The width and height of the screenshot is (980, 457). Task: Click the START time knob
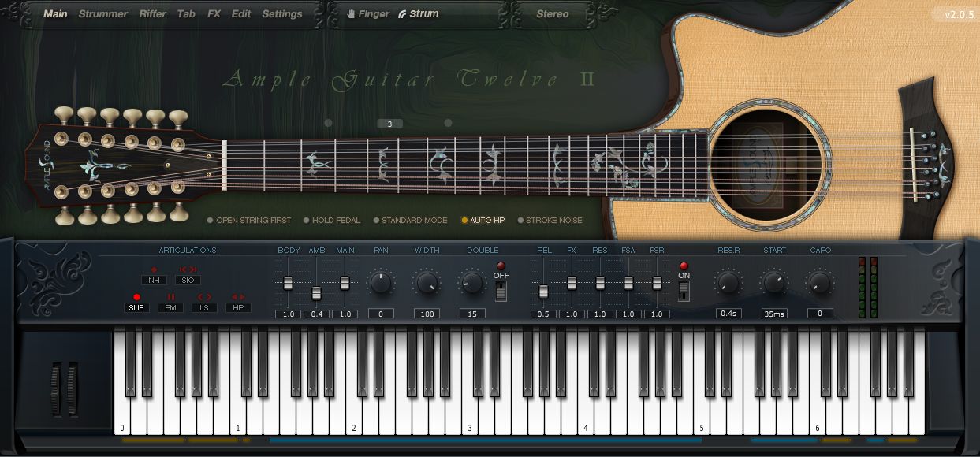(x=774, y=282)
